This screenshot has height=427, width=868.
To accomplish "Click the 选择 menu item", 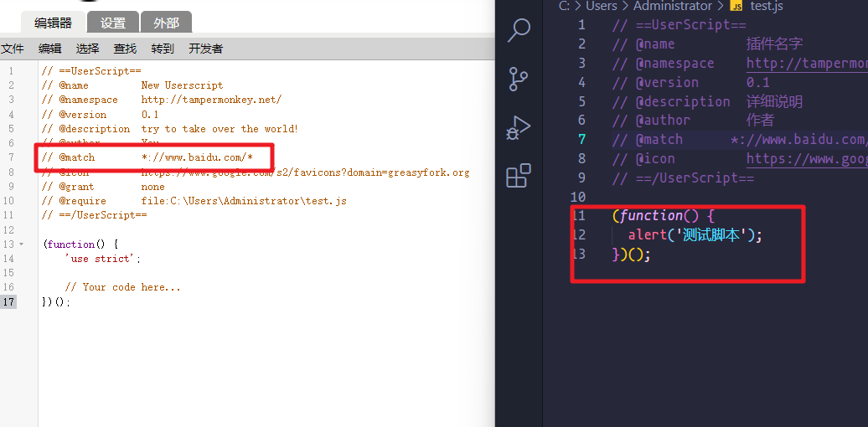I will tap(87, 49).
